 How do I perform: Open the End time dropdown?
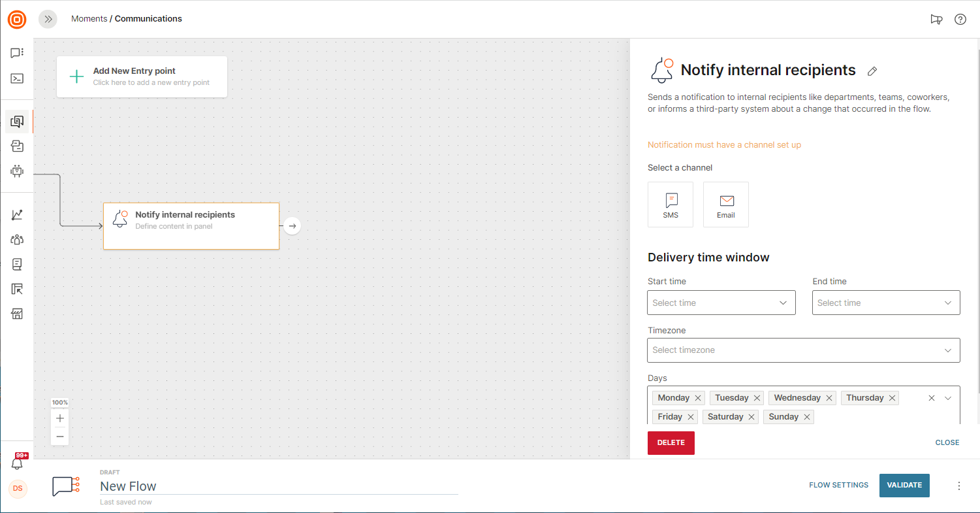(x=885, y=303)
